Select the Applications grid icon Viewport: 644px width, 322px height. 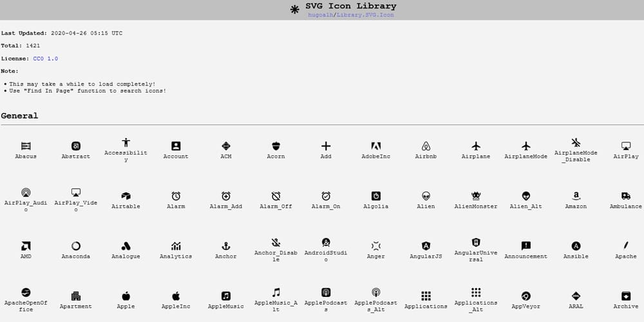(x=426, y=296)
